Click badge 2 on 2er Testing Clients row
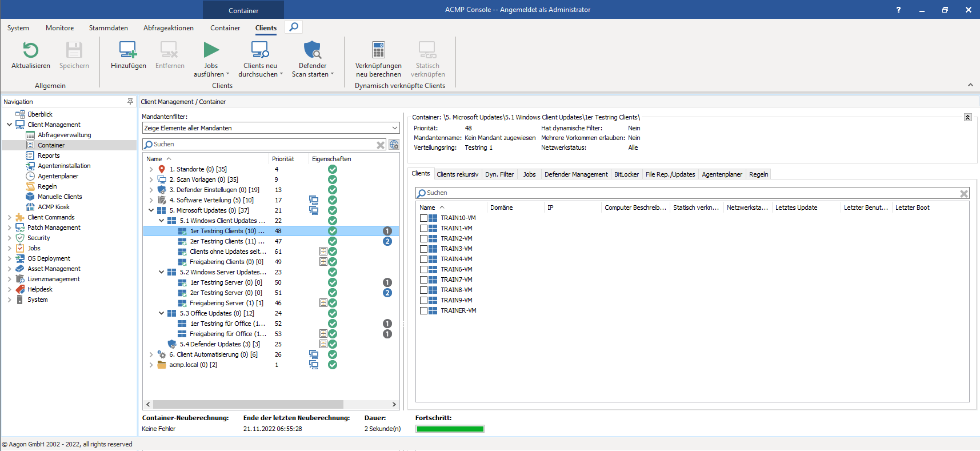980x451 pixels. click(x=387, y=241)
